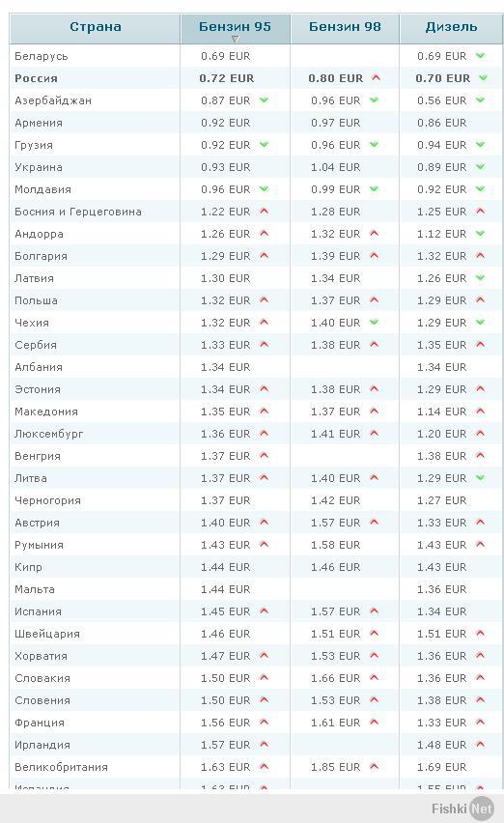Click the Франция country name
Screen dimensions: 504x823
[40, 723]
